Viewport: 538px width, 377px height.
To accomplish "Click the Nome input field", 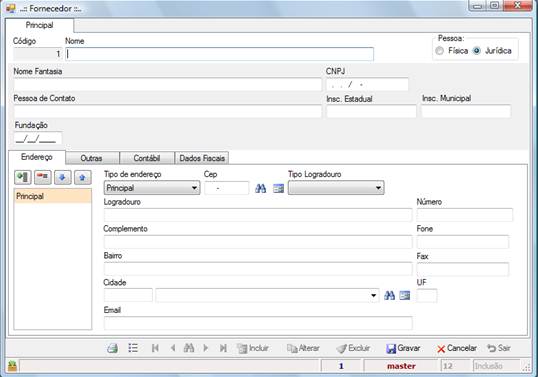I will (220, 54).
